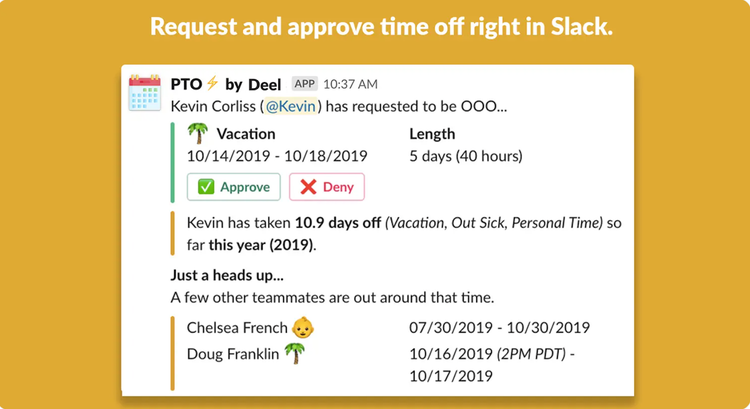Click Doug Franklin's name
750x409 pixels.
tap(233, 354)
